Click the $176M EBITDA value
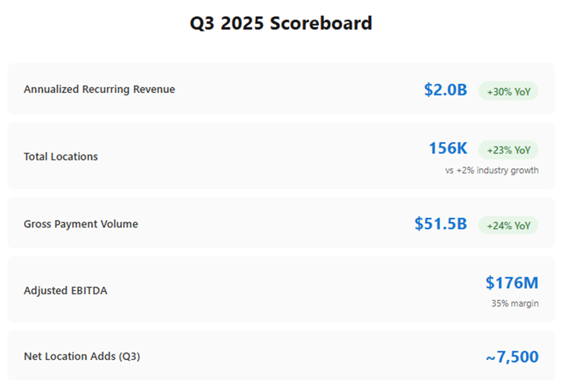 tap(512, 283)
